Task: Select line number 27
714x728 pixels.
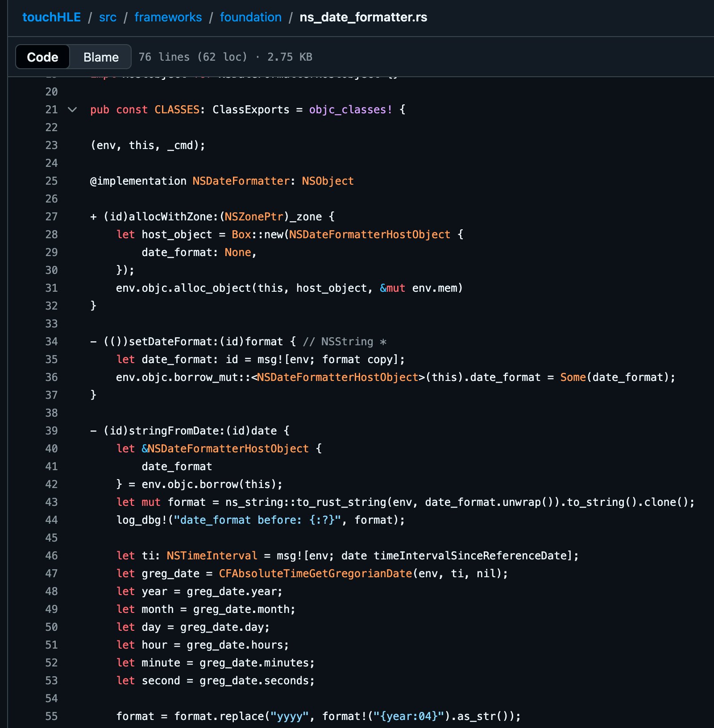Action: point(51,217)
